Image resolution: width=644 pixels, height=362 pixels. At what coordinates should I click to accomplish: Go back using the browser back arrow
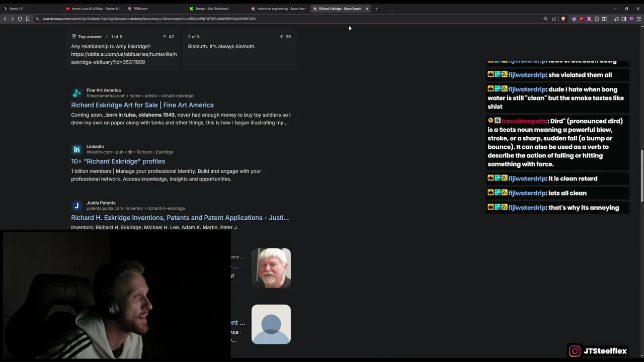point(5,19)
